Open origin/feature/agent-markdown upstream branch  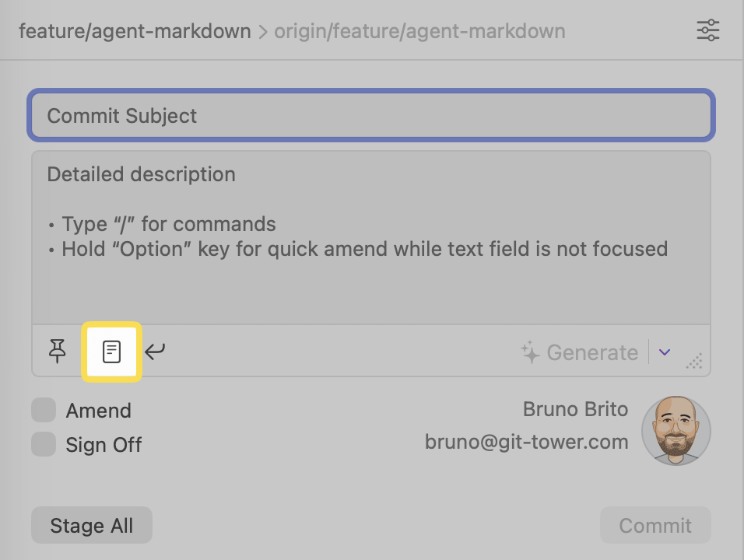pyautogui.click(x=420, y=32)
